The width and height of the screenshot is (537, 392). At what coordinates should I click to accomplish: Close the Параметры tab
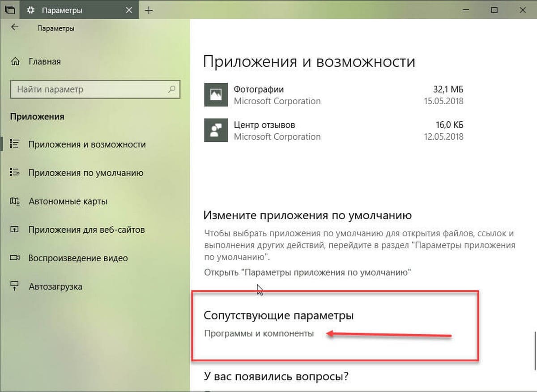coord(128,10)
